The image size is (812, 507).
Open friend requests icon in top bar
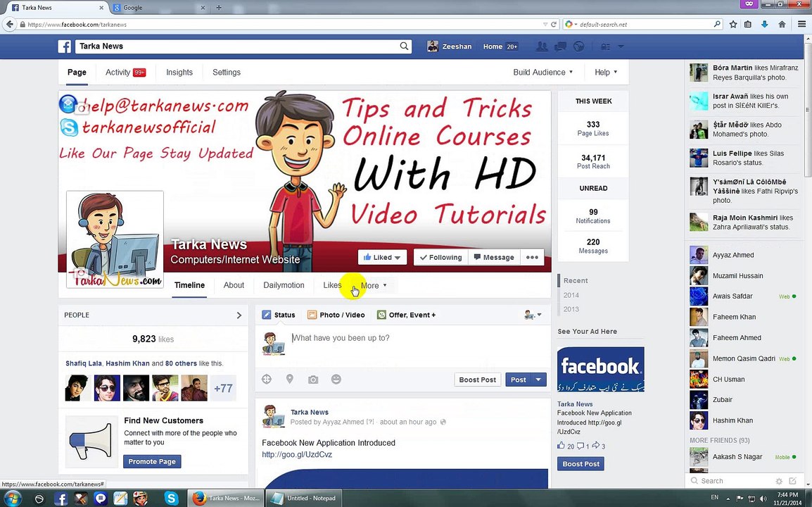click(x=542, y=46)
